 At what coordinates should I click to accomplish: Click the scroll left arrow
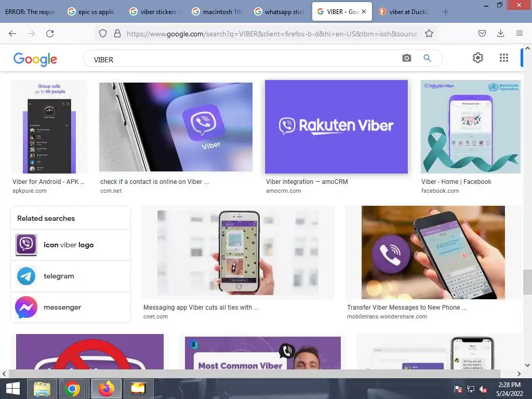click(x=4, y=374)
